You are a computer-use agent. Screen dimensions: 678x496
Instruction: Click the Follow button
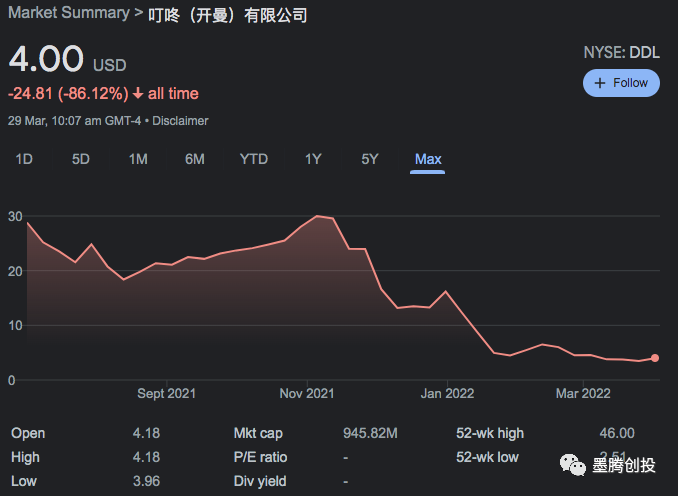pos(621,83)
